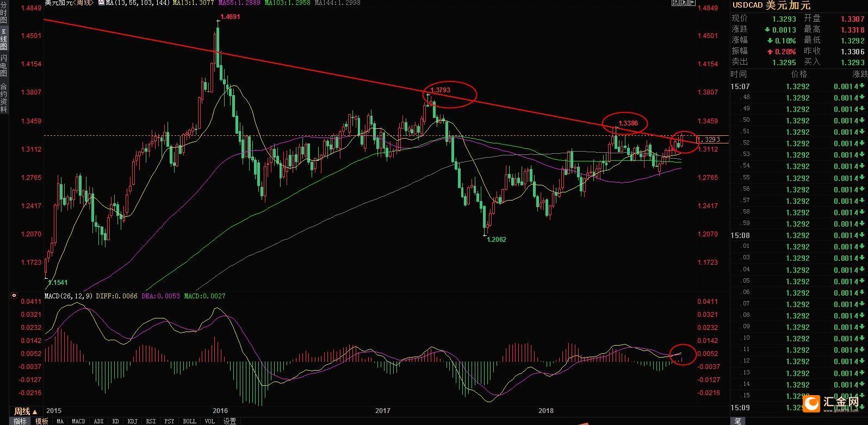This screenshot has width=868, height=425.
Task: Click the 时间 column header
Action: coord(739,74)
